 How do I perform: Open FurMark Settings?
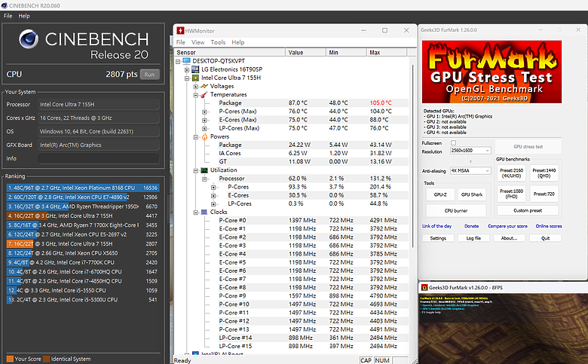coord(438,238)
